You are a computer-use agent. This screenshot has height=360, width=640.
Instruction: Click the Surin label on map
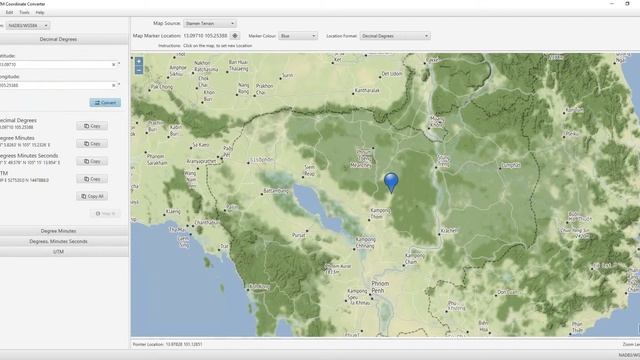287,76
